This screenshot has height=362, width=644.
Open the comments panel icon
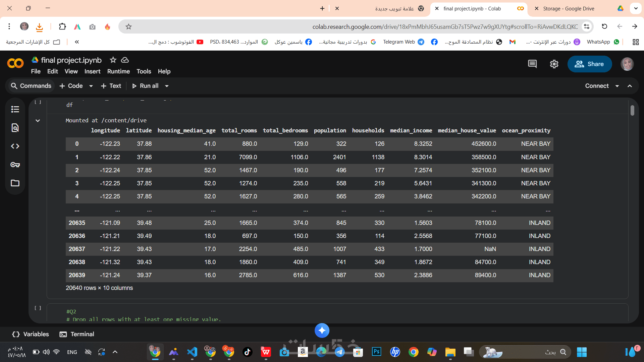click(x=532, y=64)
